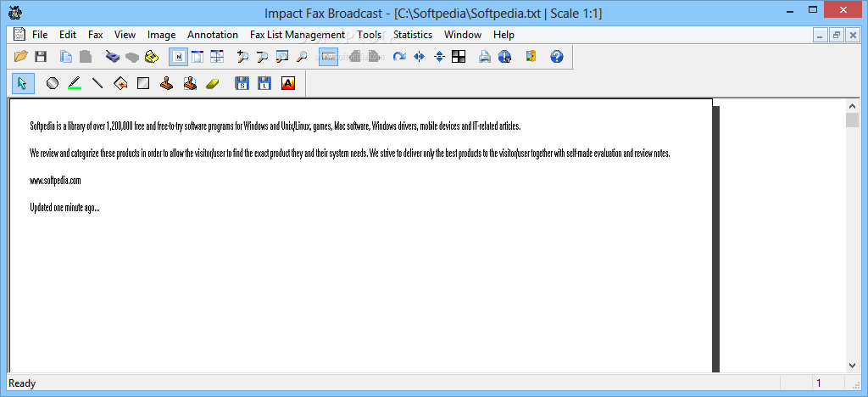Open Fax List Management menu
This screenshot has width=868, height=397.
(x=298, y=34)
